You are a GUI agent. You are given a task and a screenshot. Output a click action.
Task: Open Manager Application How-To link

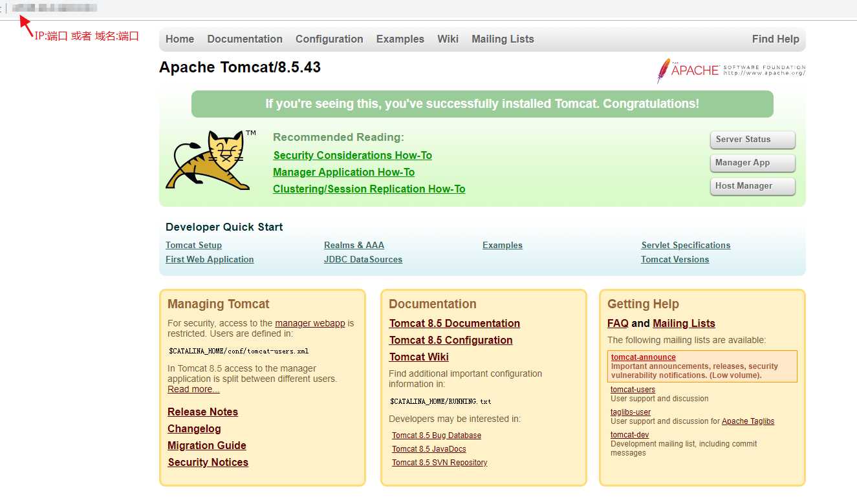343,172
